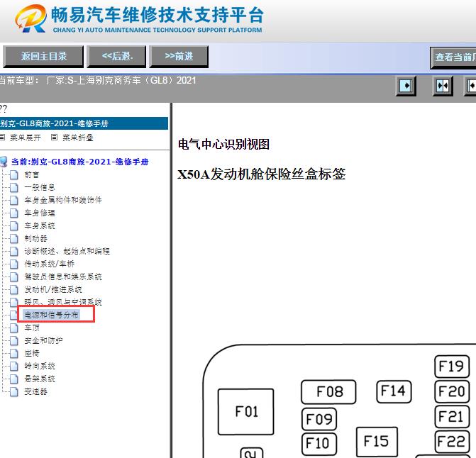Go forward using the >>前进 button
Image resolution: width=476 pixels, height=458 pixels.
(179, 57)
